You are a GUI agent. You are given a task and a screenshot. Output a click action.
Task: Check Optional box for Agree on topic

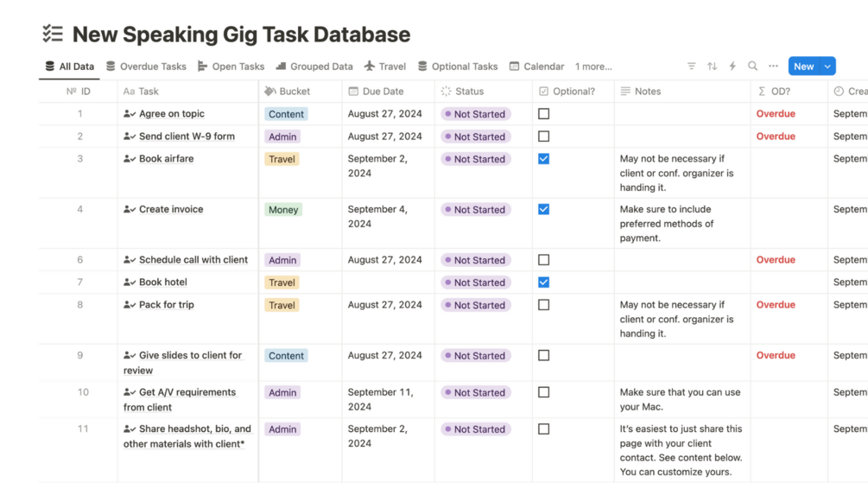pyautogui.click(x=543, y=114)
